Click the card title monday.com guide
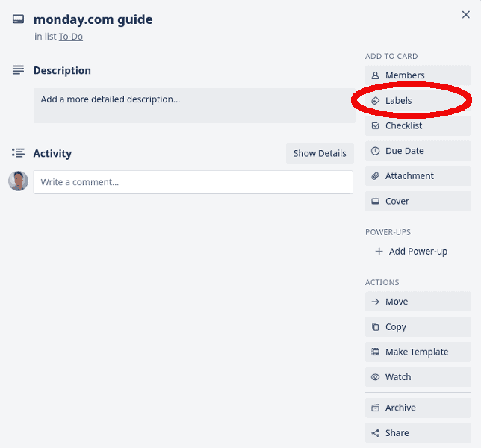Viewport: 481px width, 448px height. tap(93, 19)
